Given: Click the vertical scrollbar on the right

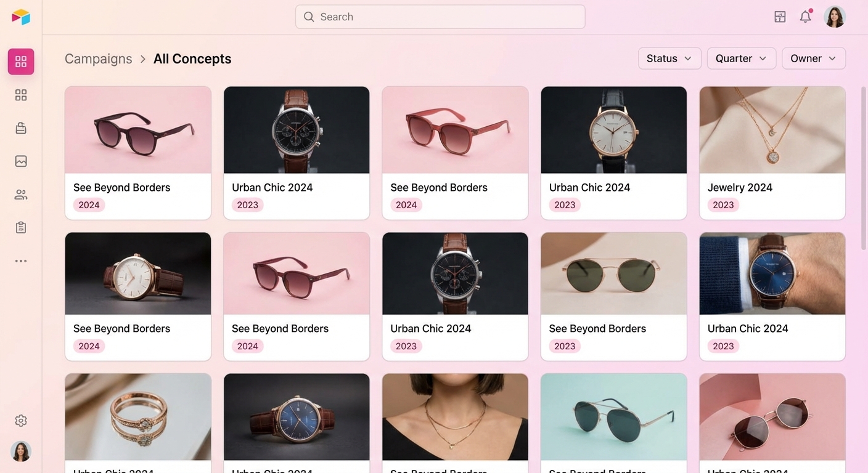Looking at the screenshot, I should click(864, 168).
